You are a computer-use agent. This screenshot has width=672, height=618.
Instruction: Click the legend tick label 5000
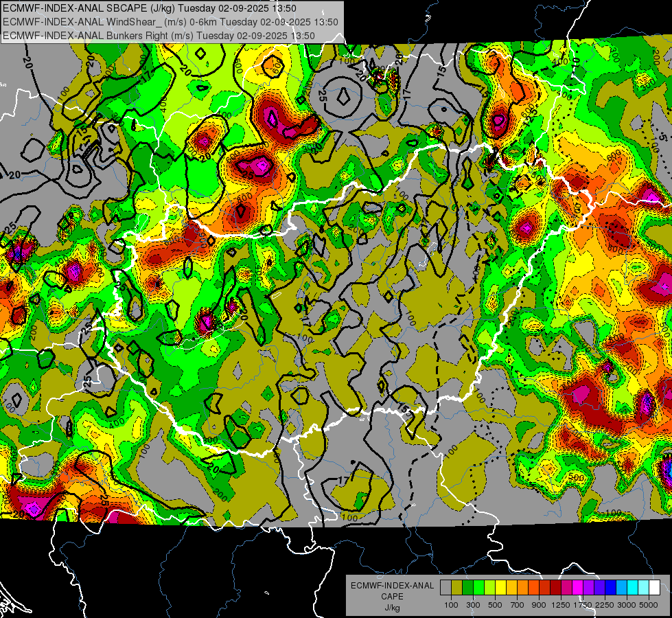point(649,605)
